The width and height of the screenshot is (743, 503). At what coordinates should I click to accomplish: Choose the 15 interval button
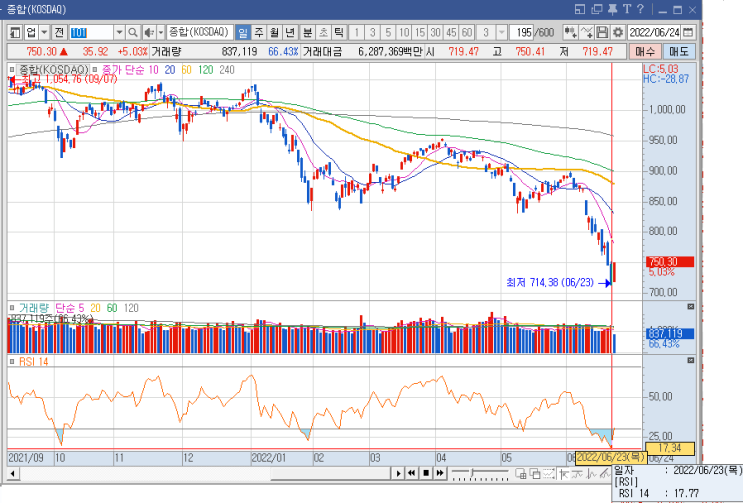[x=420, y=32]
